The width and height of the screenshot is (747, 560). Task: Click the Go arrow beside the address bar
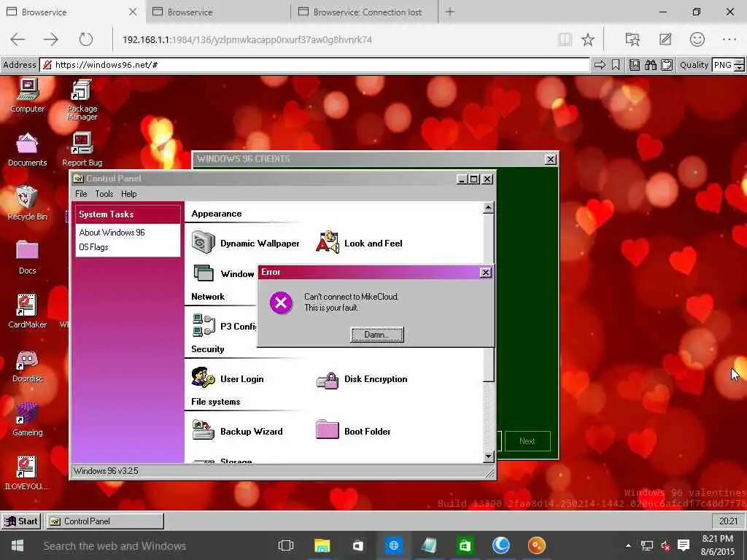coord(600,65)
